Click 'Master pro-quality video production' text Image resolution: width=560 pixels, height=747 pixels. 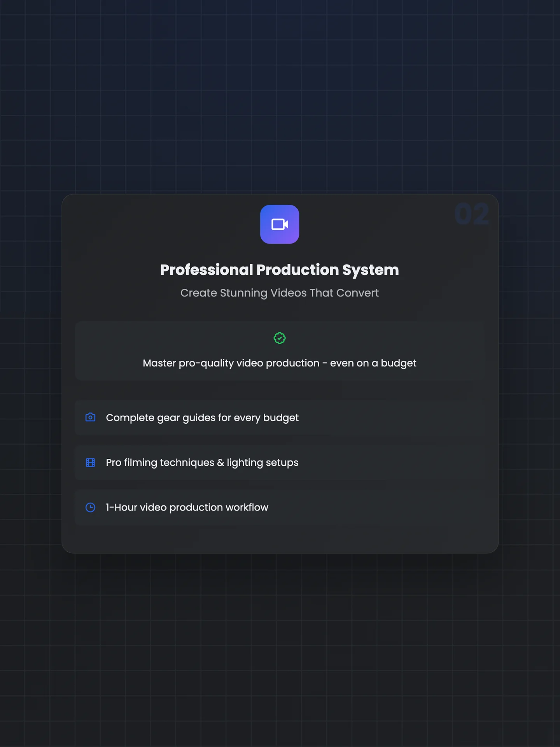(x=231, y=363)
